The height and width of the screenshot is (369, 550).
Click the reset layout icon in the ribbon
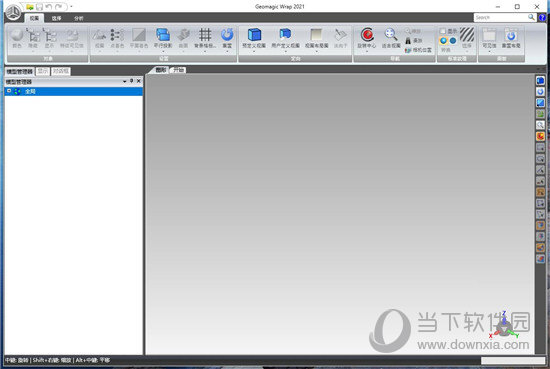[511, 35]
